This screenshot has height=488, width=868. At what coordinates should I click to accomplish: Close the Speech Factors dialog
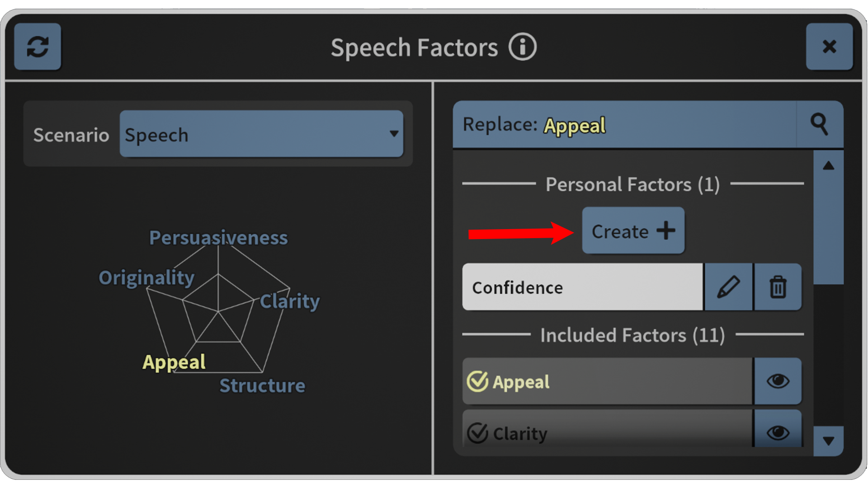(x=829, y=47)
